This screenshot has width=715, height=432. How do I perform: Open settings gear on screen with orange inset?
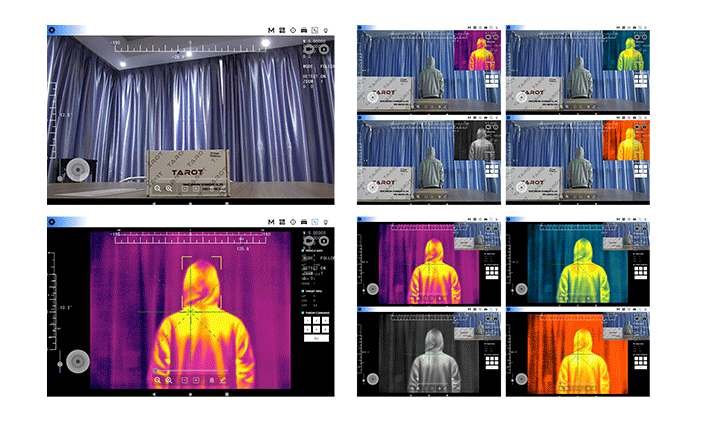coord(508,118)
